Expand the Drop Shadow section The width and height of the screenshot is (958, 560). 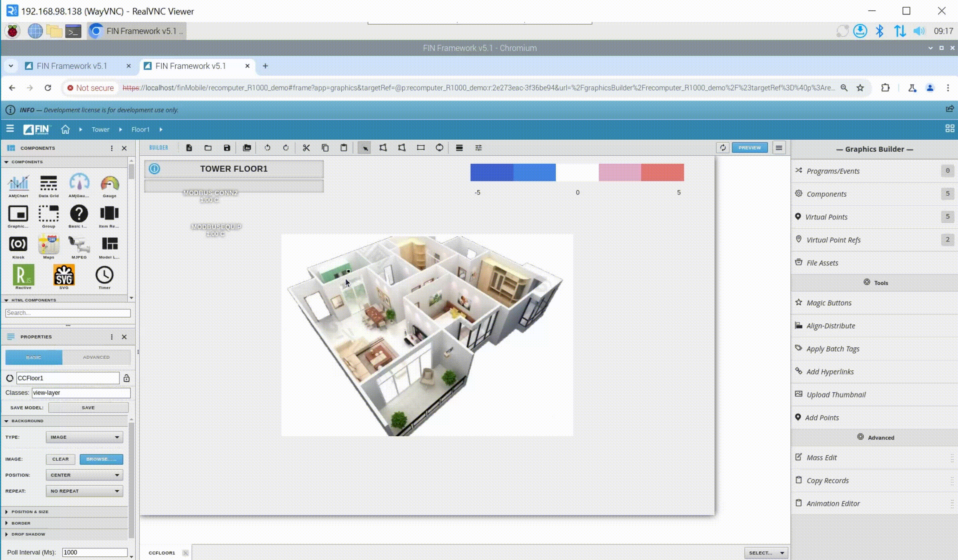(x=65, y=534)
